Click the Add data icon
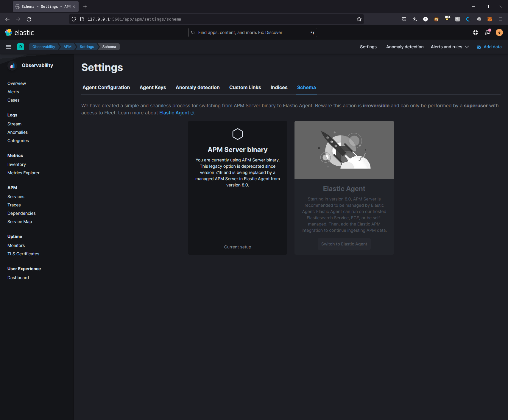Image resolution: width=508 pixels, height=420 pixels. click(479, 47)
